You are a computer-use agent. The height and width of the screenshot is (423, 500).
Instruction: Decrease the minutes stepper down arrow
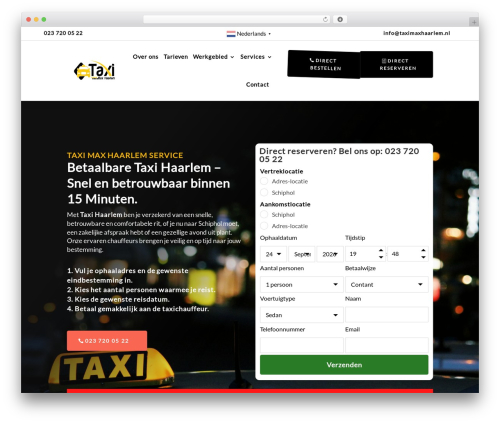point(423,257)
